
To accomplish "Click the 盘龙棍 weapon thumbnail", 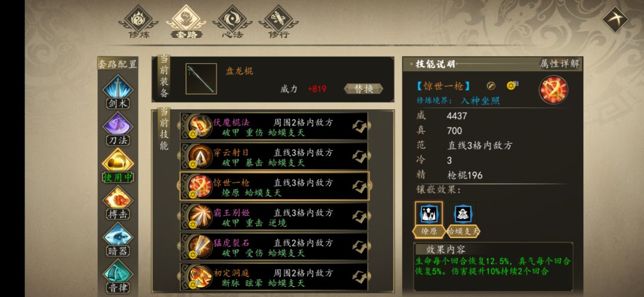I will 202,79.
